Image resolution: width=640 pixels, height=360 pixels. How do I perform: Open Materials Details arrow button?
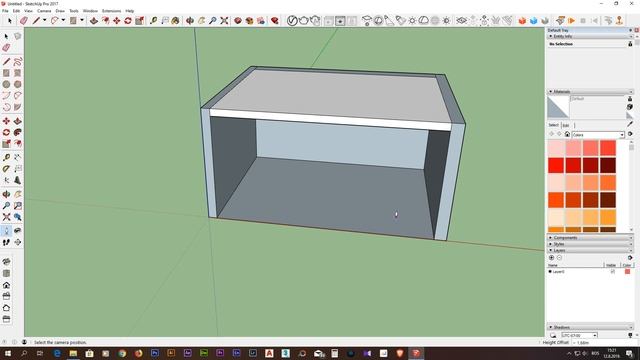[x=630, y=134]
